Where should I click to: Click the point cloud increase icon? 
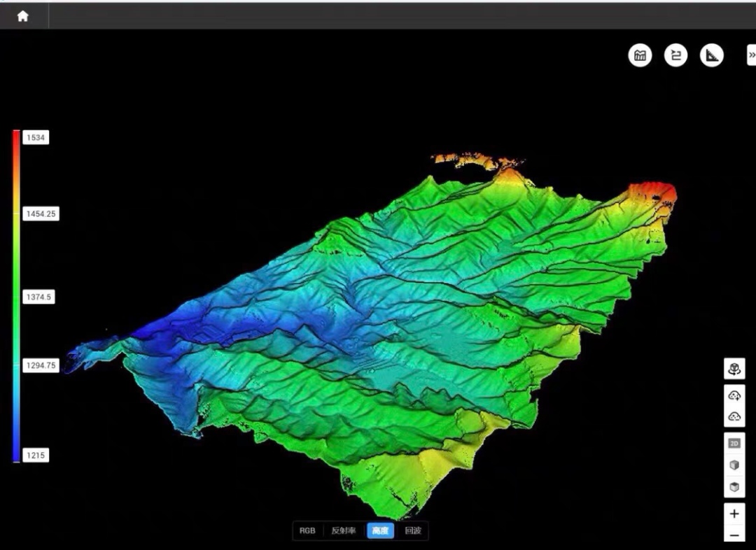tap(734, 395)
